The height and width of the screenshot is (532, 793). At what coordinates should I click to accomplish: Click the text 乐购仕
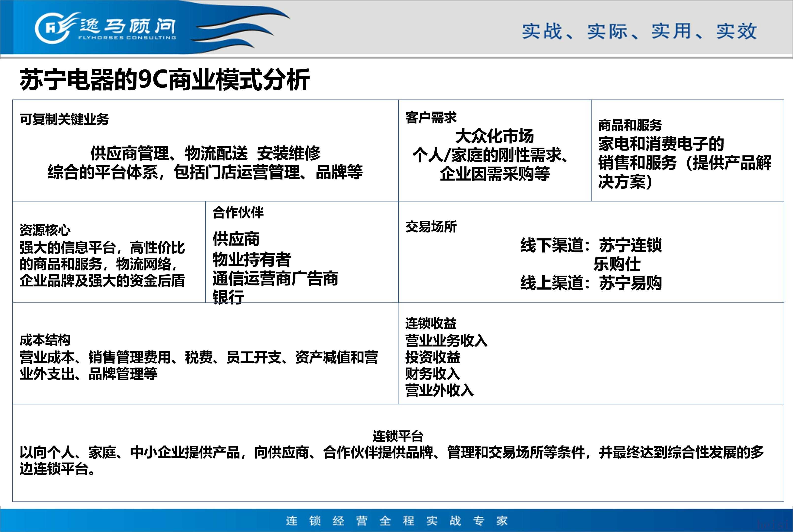pyautogui.click(x=617, y=264)
